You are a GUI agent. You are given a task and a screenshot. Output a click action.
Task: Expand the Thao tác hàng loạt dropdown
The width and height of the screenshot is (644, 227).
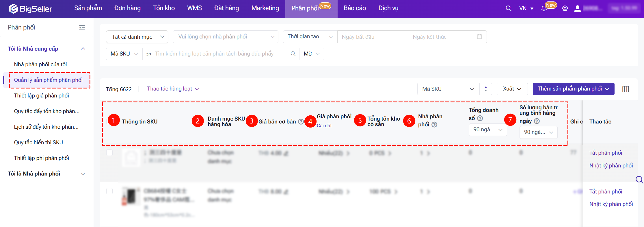coord(173,89)
